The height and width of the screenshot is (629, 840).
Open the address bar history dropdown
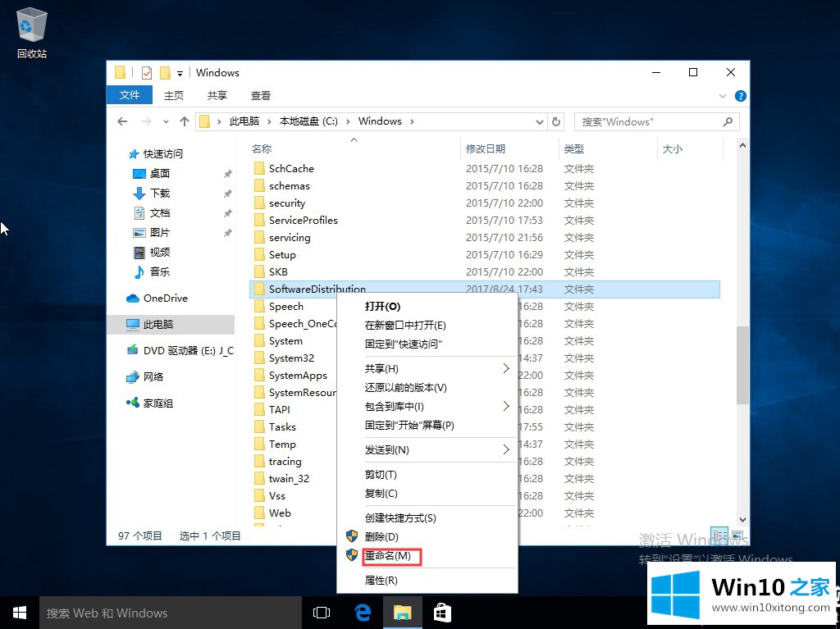[x=539, y=122]
